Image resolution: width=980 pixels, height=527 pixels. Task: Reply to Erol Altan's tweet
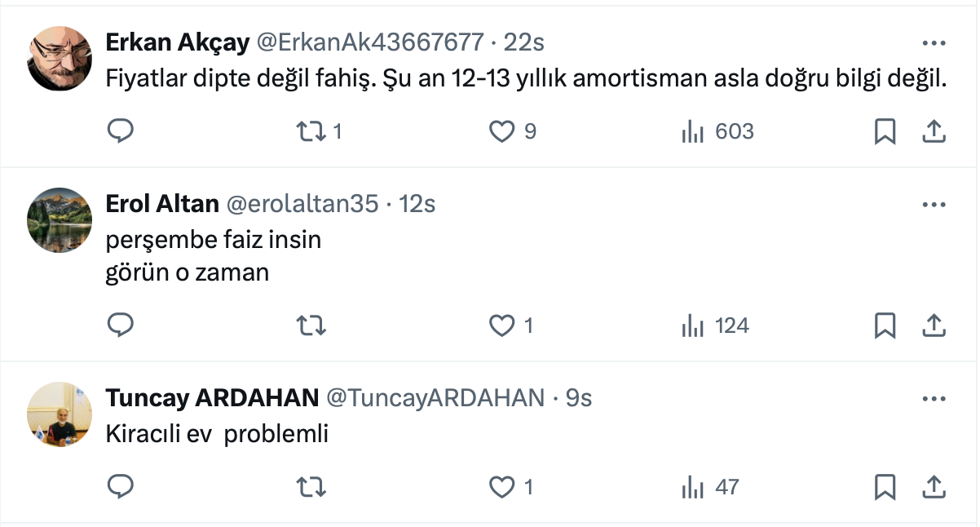point(121,325)
